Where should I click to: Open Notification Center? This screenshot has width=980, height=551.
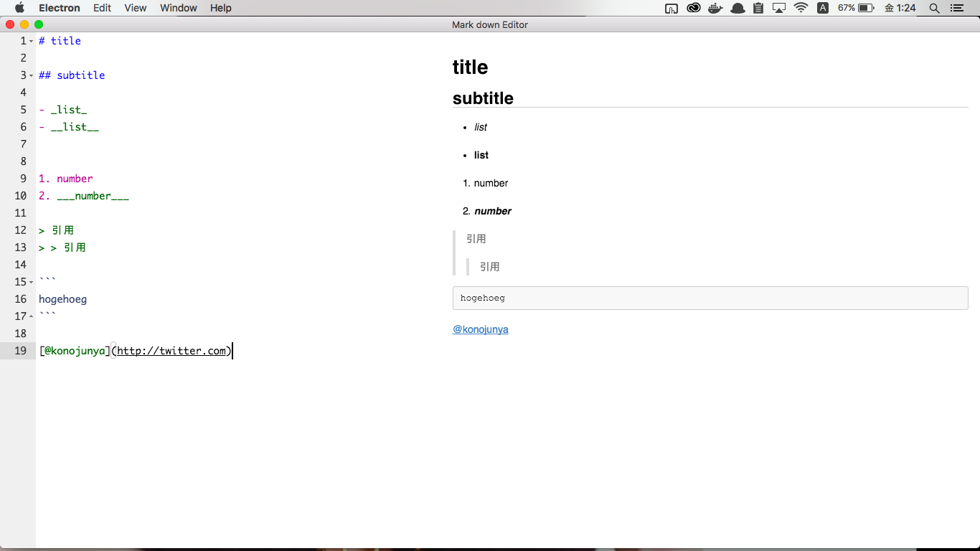(958, 8)
